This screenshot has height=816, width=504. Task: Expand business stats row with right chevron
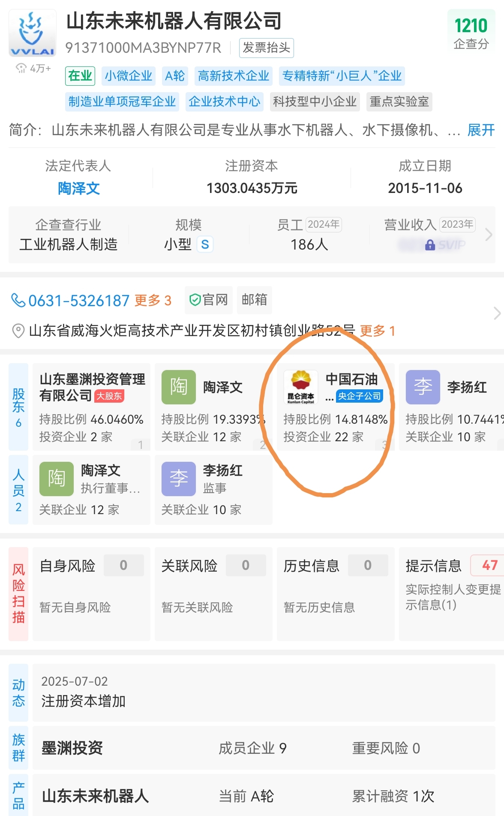pos(489,235)
